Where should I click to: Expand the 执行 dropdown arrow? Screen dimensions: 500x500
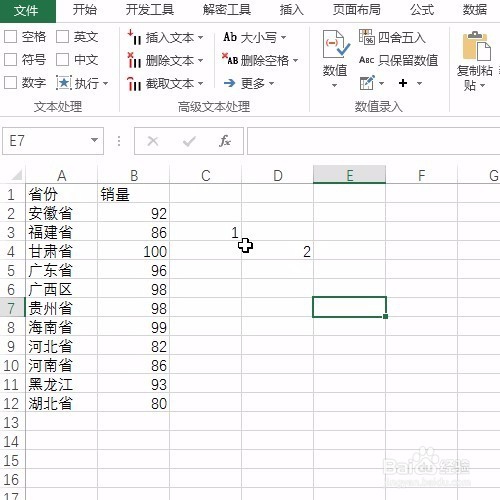click(106, 83)
